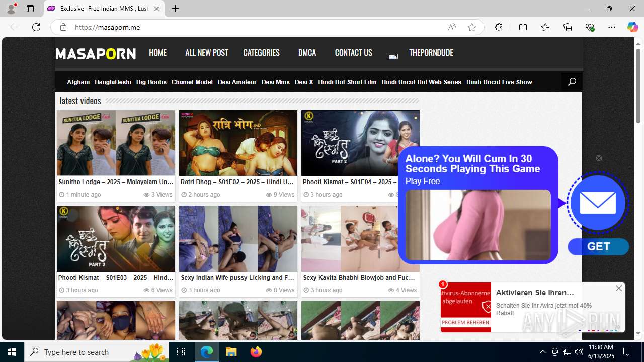Open the Read aloud icon in address bar

click(452, 27)
